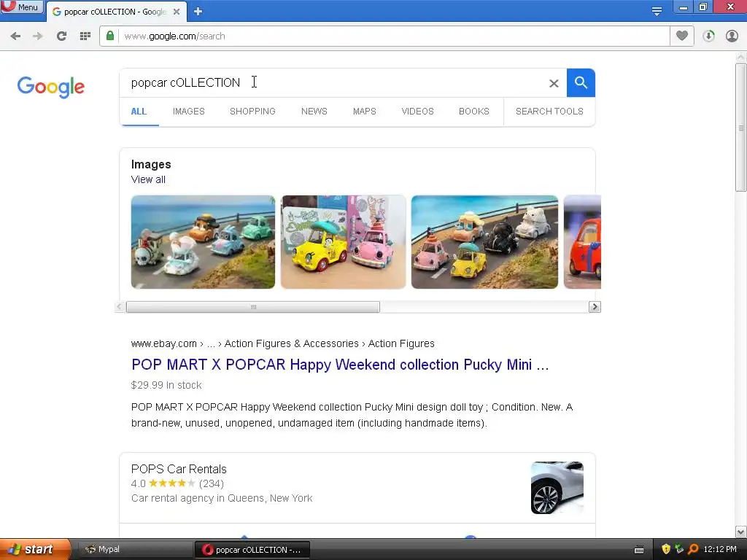Submit search with blue magnifier button
Screen dimensions: 747x560
point(581,83)
